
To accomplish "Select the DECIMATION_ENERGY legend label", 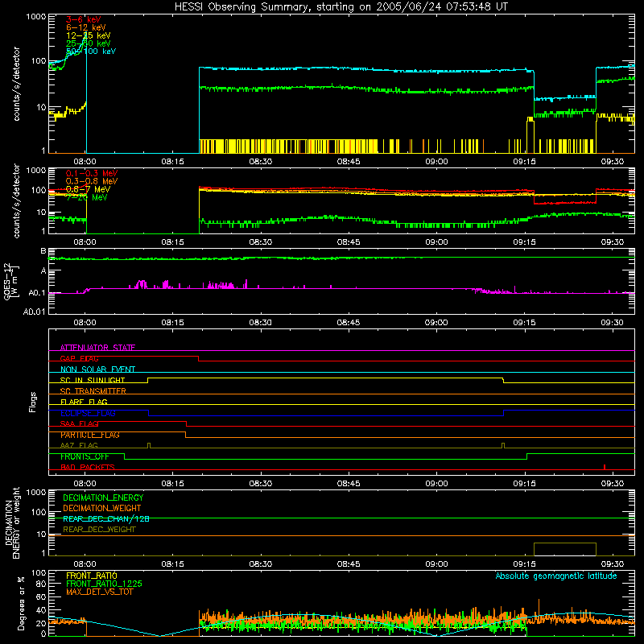I will click(x=103, y=497).
